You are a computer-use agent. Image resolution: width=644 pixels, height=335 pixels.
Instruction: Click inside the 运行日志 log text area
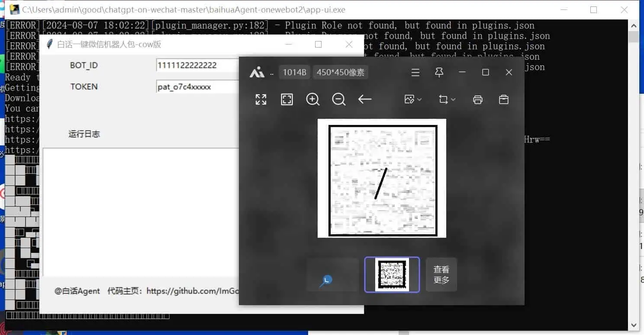(141, 212)
